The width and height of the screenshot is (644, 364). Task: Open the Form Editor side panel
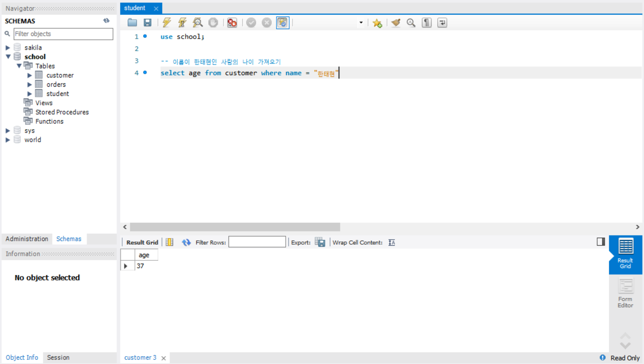(625, 293)
